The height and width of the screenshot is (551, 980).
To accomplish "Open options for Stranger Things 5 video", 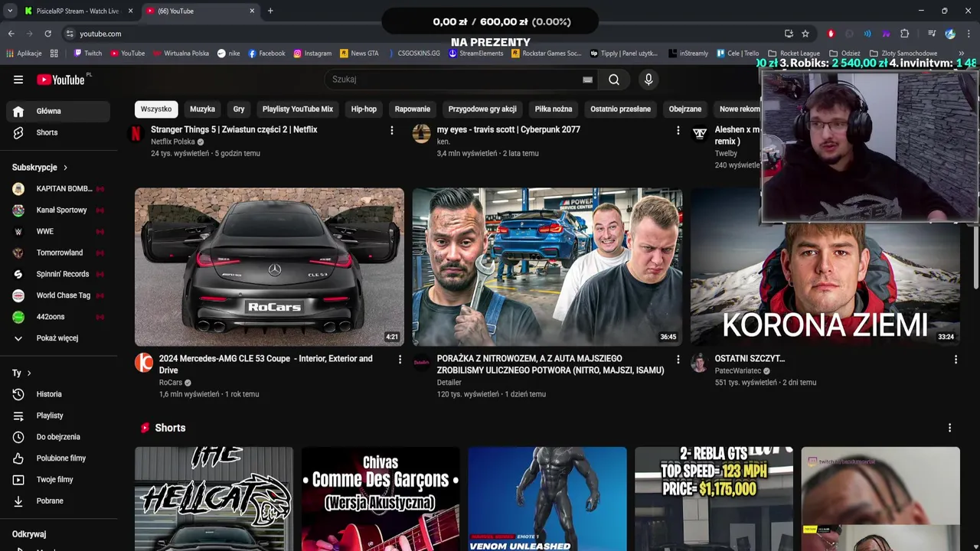I will click(392, 130).
